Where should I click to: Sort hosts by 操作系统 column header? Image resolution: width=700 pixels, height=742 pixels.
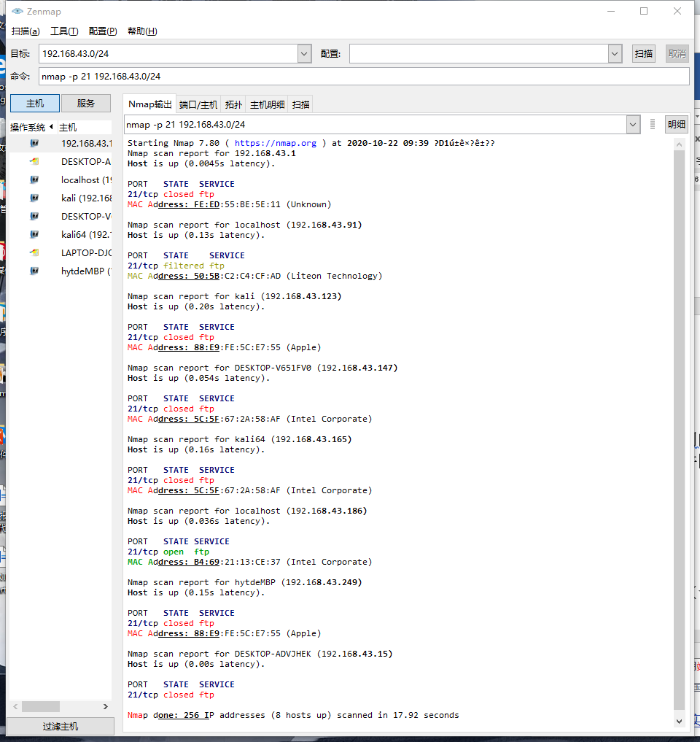[31, 127]
